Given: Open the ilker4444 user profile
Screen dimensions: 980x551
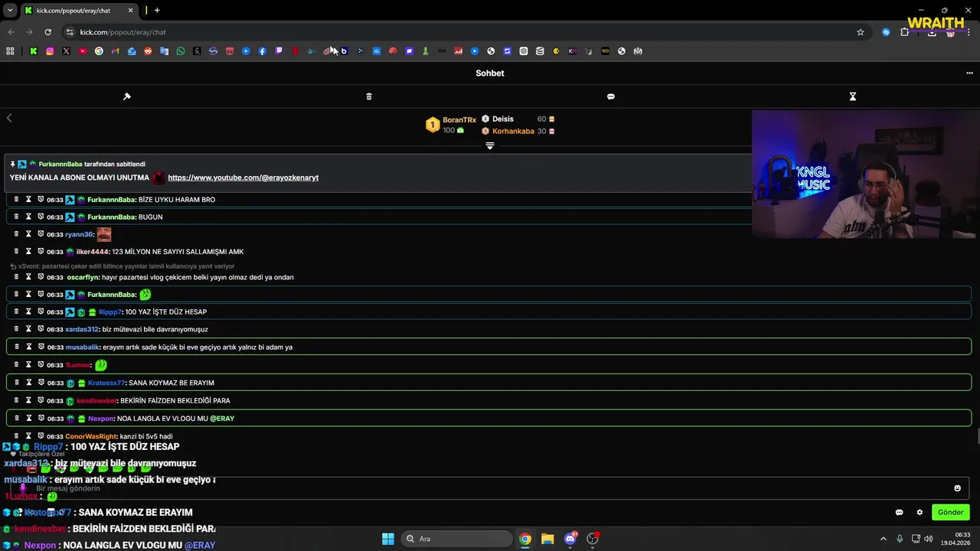Looking at the screenshot, I should (93, 252).
